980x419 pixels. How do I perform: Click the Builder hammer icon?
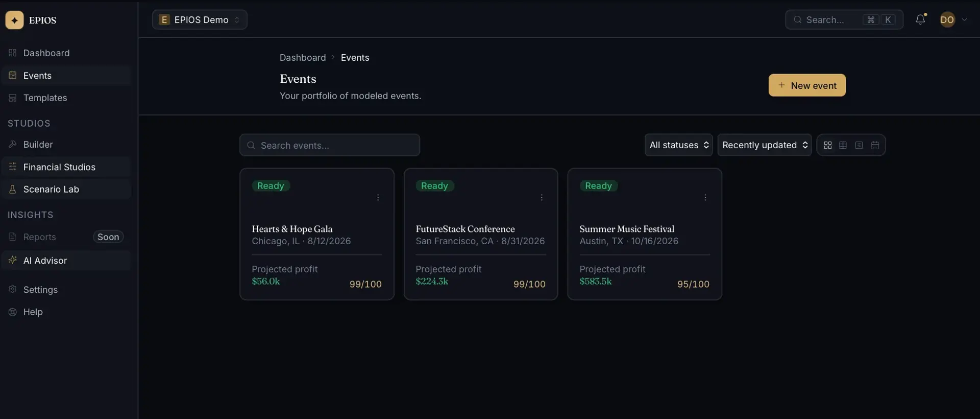[x=13, y=144]
